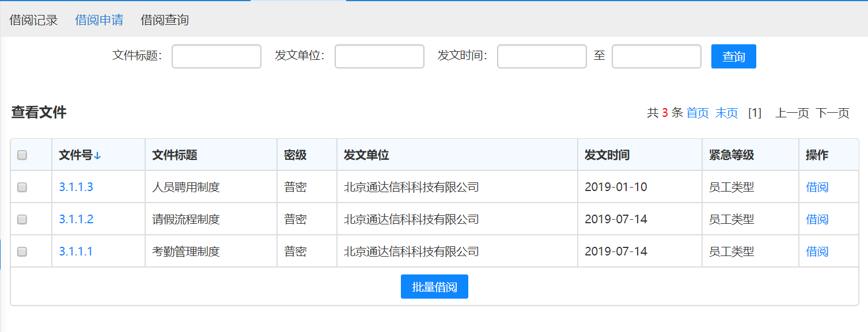
Task: Select the 发文时间 start date field
Action: click(x=542, y=56)
